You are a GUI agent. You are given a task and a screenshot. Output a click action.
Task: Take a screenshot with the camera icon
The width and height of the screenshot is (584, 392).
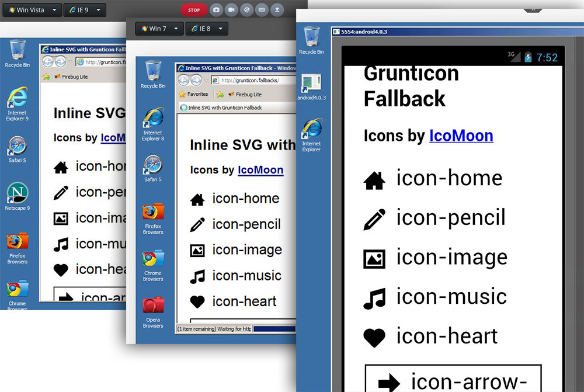coord(217,10)
